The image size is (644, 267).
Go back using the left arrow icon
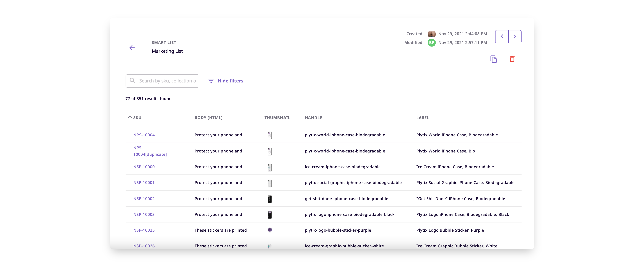pyautogui.click(x=132, y=48)
